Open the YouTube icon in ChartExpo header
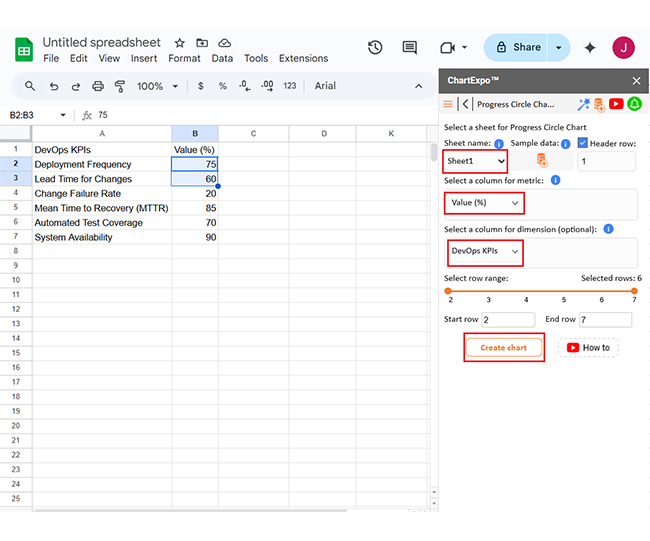The width and height of the screenshot is (650, 541). pyautogui.click(x=616, y=104)
